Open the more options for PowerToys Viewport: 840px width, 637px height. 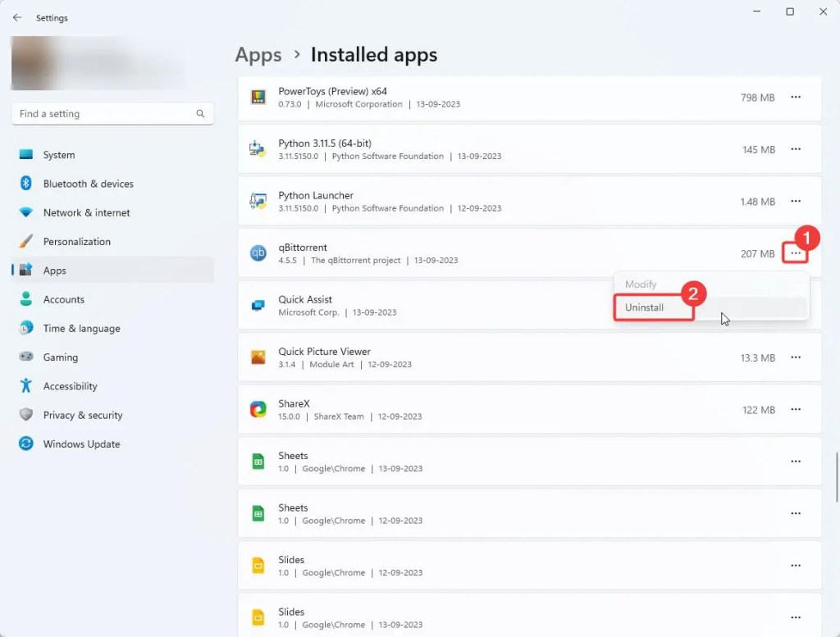[796, 97]
